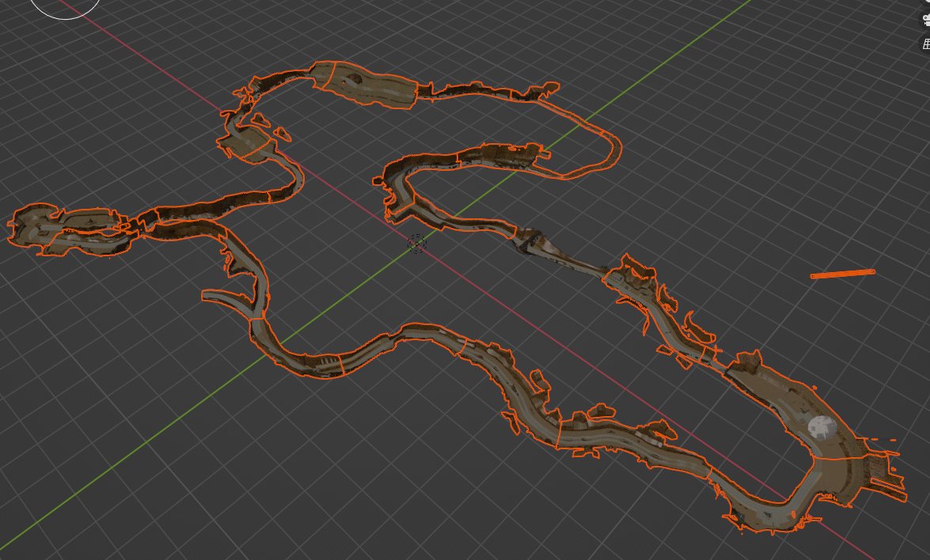
Task: Click the gray circular disc on the track
Action: click(822, 426)
